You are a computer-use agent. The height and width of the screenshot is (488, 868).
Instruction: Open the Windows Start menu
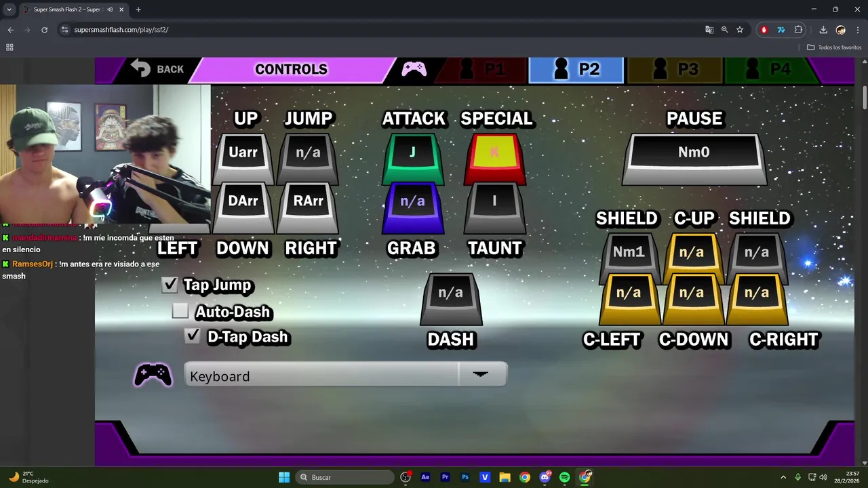pyautogui.click(x=284, y=477)
